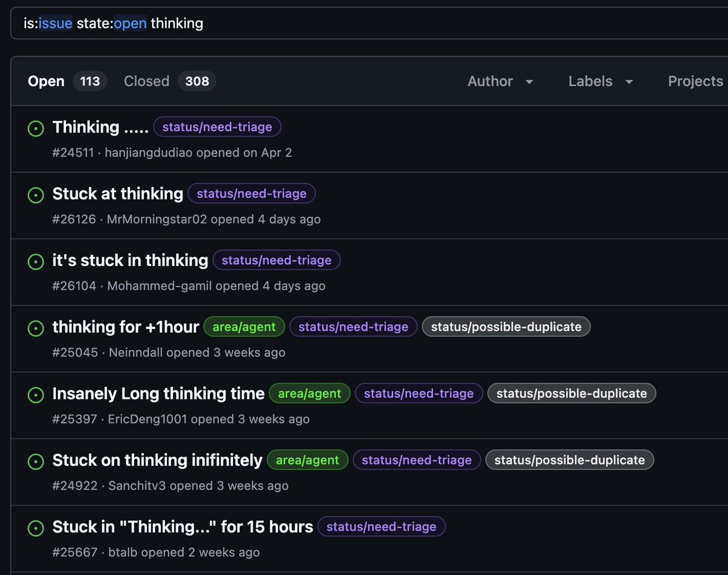The width and height of the screenshot is (728, 575).
Task: Click status/possible-duplicate label on "thinking for +1hour"
Action: (x=506, y=327)
